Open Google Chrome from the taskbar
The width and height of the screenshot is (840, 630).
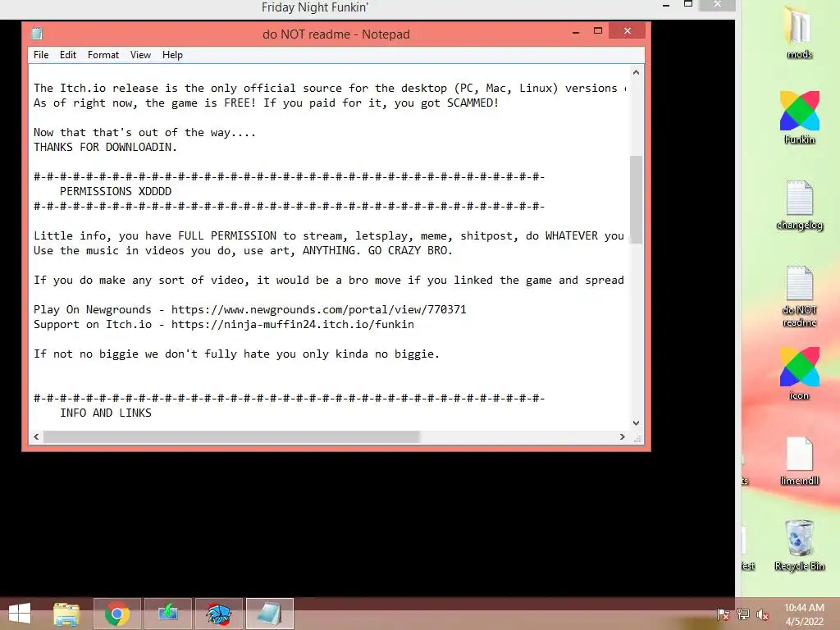[117, 614]
